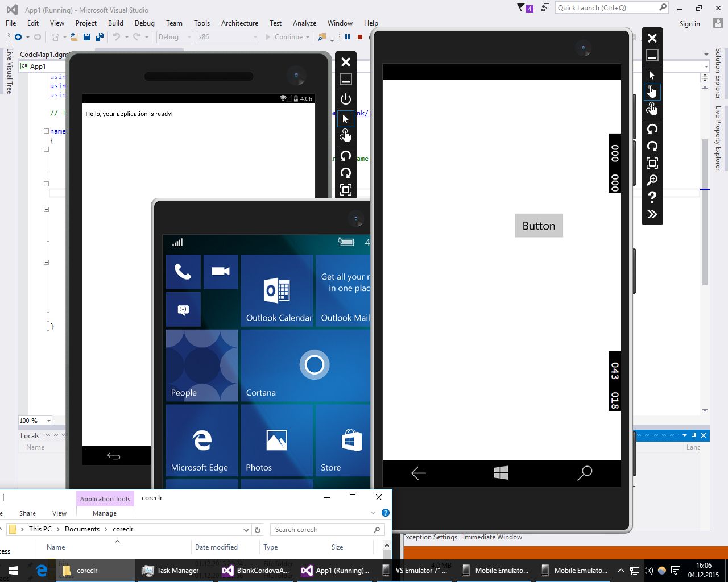Click the Navigate Backward icon in the toolbar
Screen dimensions: 728x582
[x=18, y=37]
